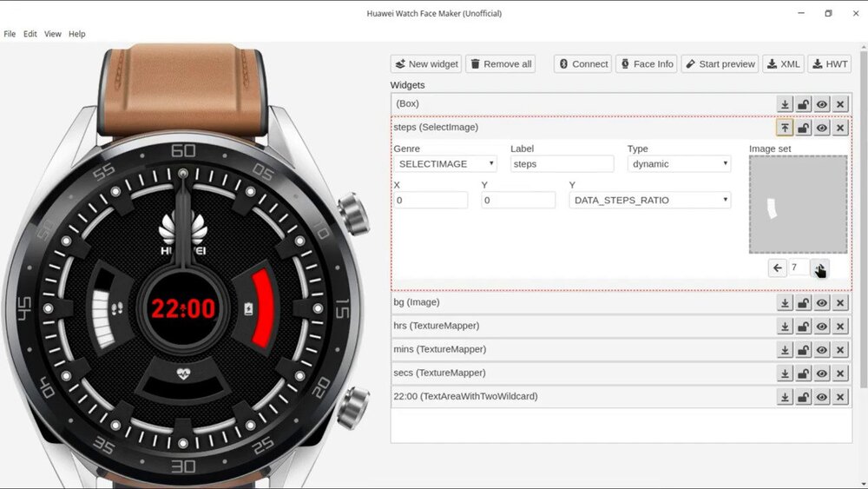
Task: Export watch face as HWT
Action: pyautogui.click(x=829, y=63)
